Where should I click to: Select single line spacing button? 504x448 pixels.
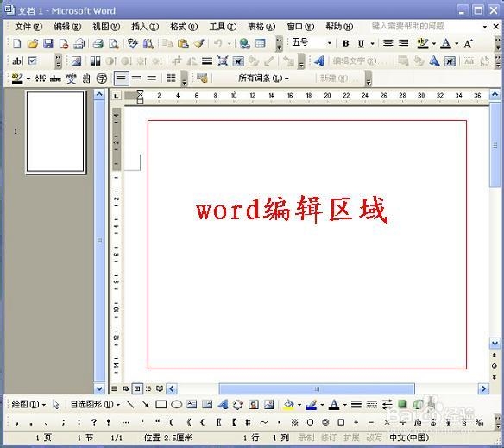[121, 79]
